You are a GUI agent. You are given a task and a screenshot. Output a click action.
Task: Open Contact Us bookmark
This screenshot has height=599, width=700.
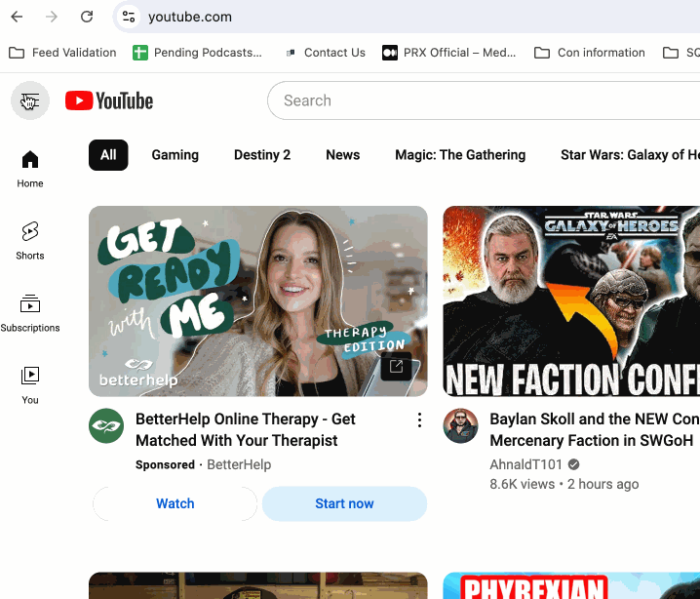click(326, 53)
